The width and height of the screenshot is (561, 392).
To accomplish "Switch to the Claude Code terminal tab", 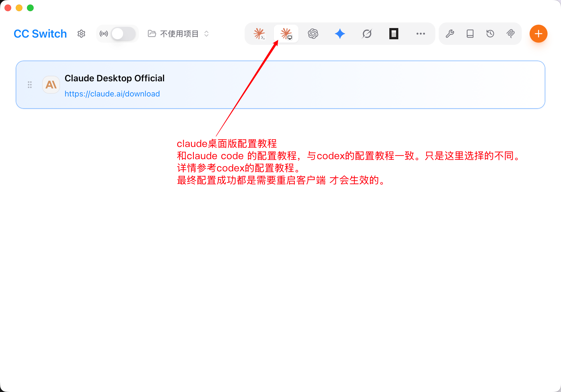I will click(x=259, y=34).
